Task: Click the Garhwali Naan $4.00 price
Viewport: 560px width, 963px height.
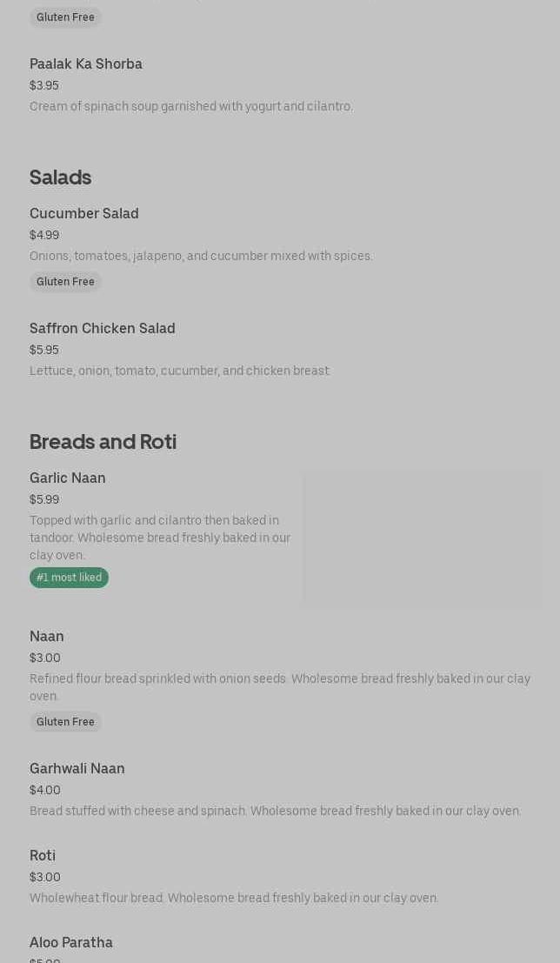Action: (x=45, y=791)
